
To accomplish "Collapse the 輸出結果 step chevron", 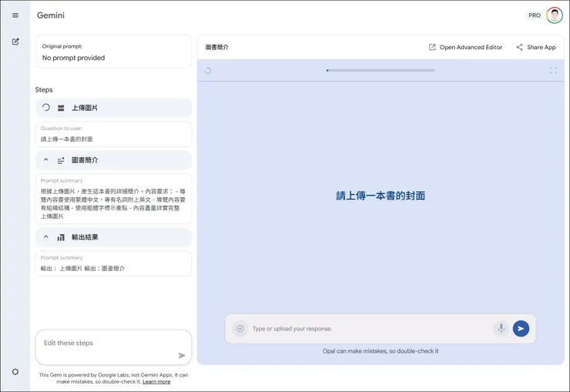I will (45, 237).
